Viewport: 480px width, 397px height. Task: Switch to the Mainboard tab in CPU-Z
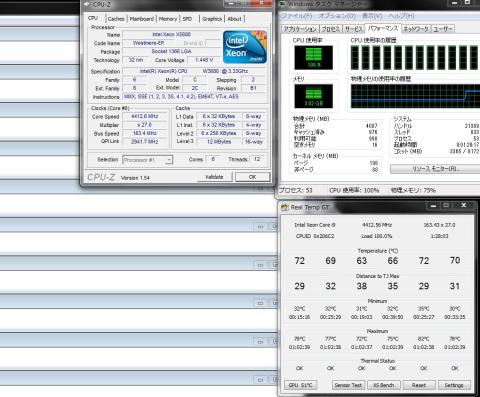[142, 19]
